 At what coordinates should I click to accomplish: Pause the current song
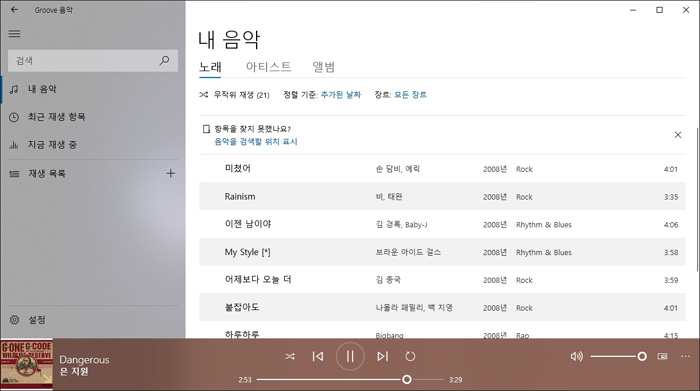[x=350, y=356]
